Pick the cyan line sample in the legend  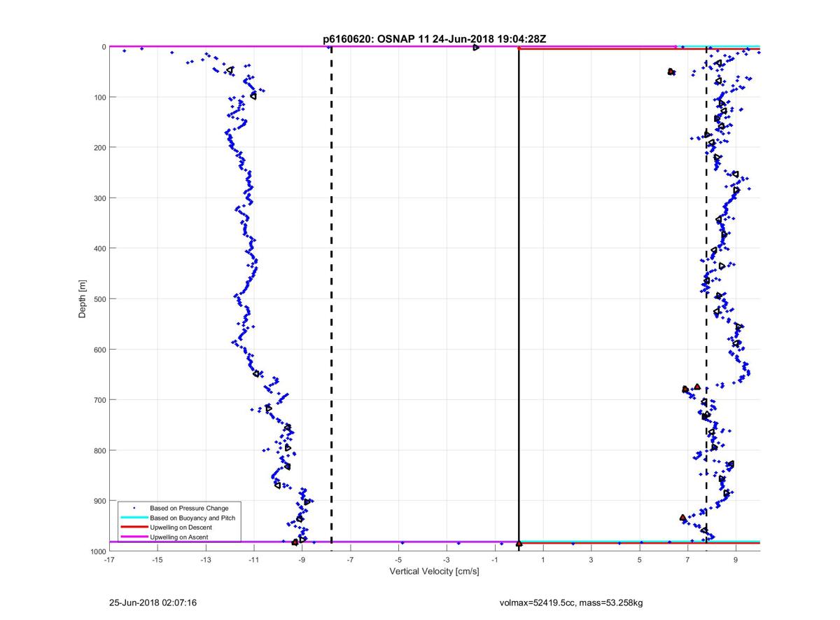[x=134, y=518]
